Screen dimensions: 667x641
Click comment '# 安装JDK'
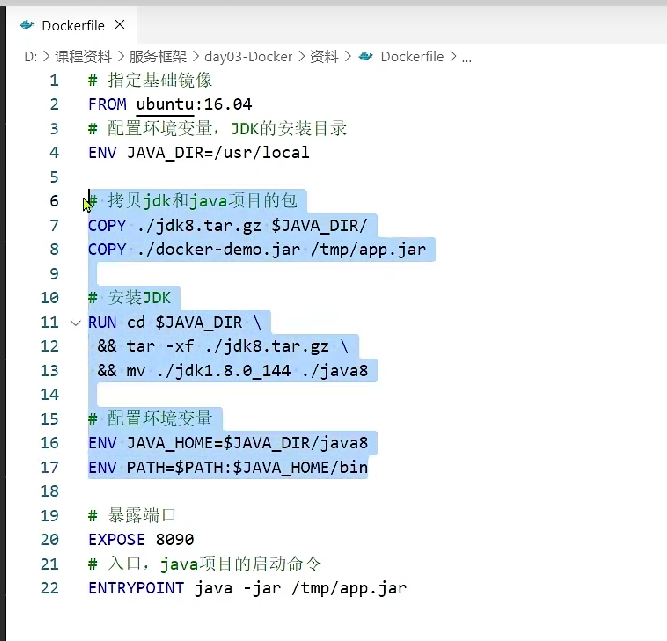tap(129, 297)
